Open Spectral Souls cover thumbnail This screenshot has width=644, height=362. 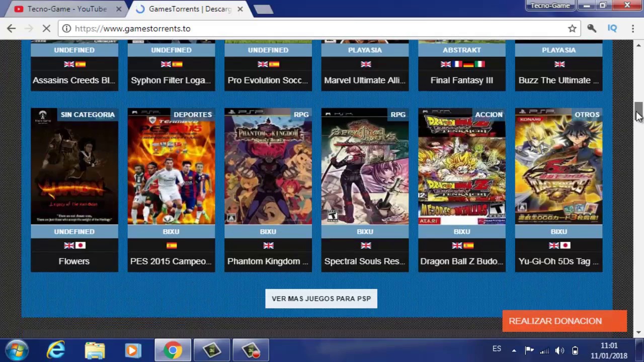[365, 166]
